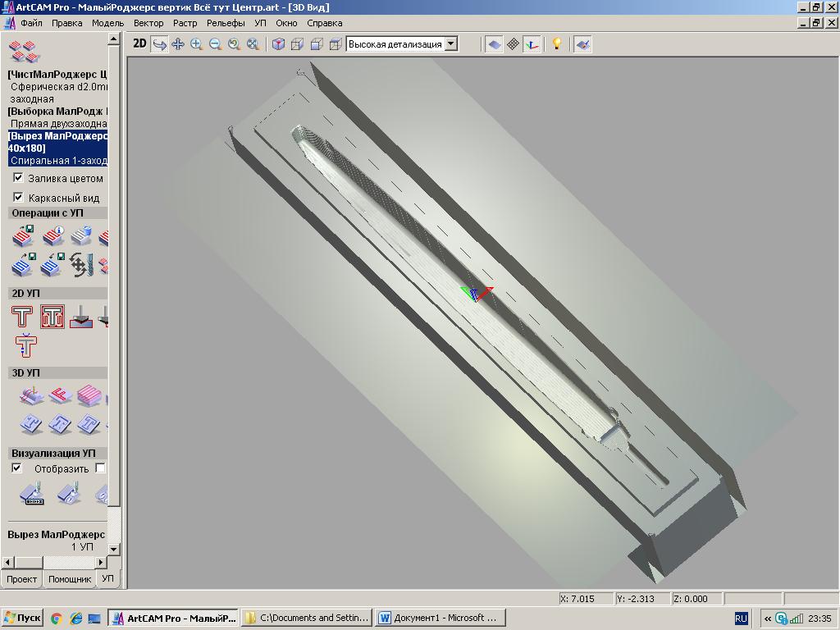Switch to isometric view cube icon

(x=279, y=44)
